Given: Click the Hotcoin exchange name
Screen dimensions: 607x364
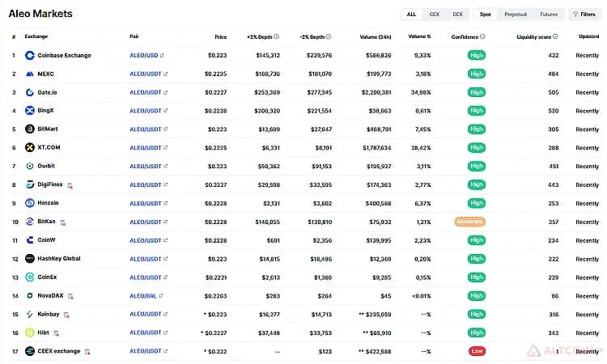Looking at the screenshot, I should point(48,203).
